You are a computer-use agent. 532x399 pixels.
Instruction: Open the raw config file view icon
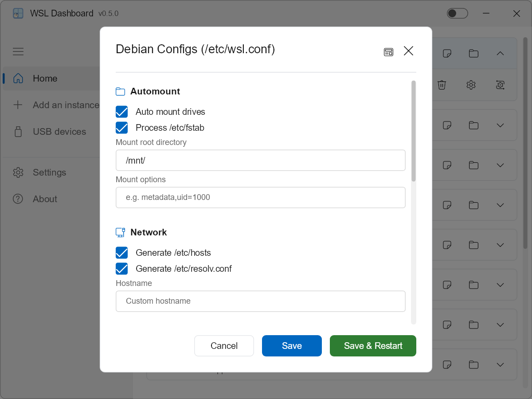click(389, 51)
